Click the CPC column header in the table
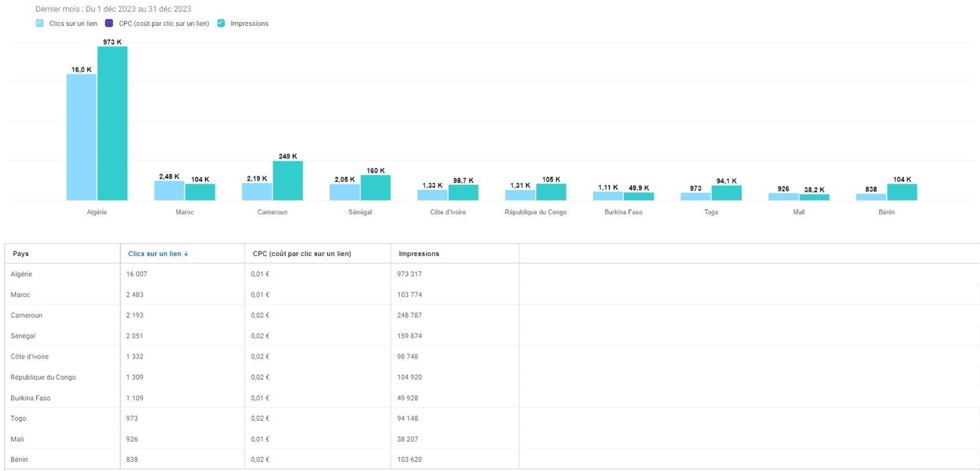 point(301,254)
